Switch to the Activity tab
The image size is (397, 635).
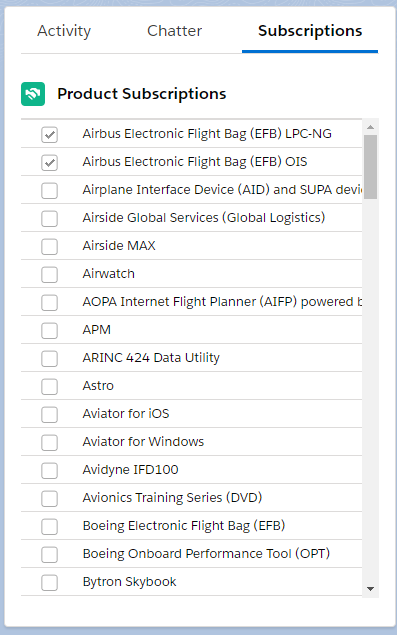click(64, 31)
